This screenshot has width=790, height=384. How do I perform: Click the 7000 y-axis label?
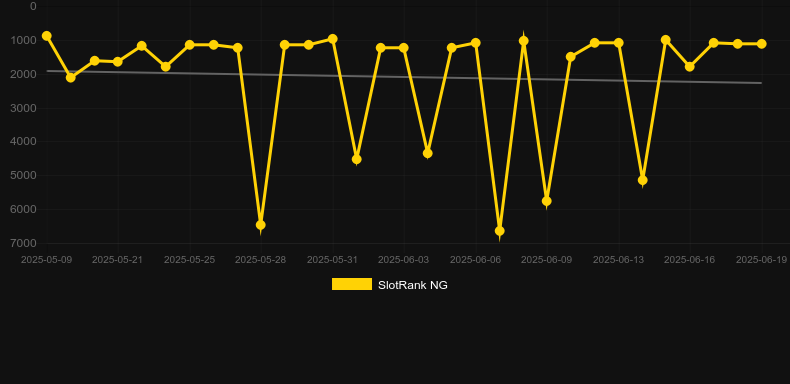pyautogui.click(x=24, y=243)
